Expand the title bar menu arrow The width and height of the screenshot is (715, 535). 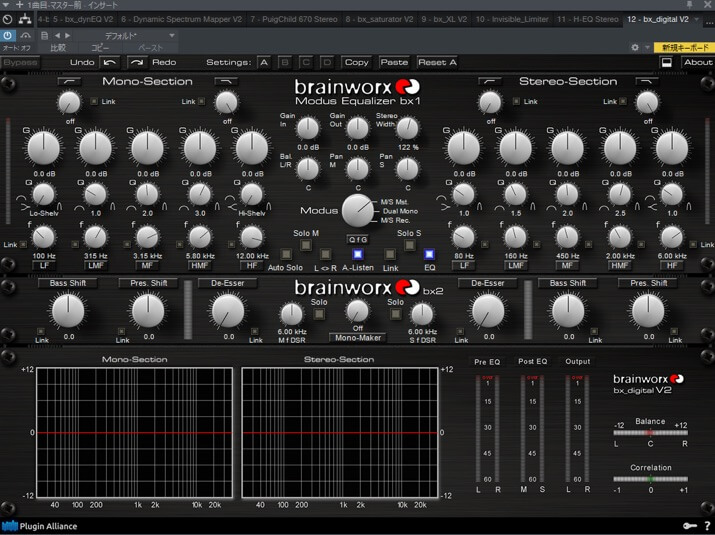6,5
